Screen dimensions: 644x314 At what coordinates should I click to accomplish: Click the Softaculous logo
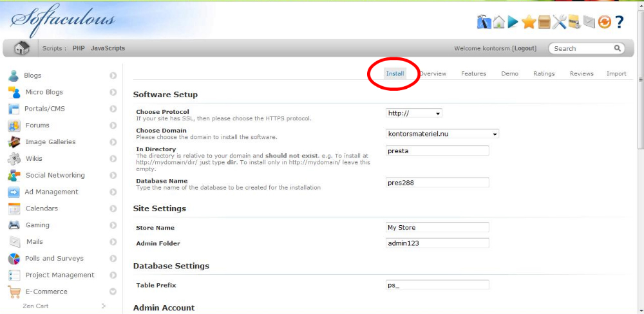coord(62,19)
